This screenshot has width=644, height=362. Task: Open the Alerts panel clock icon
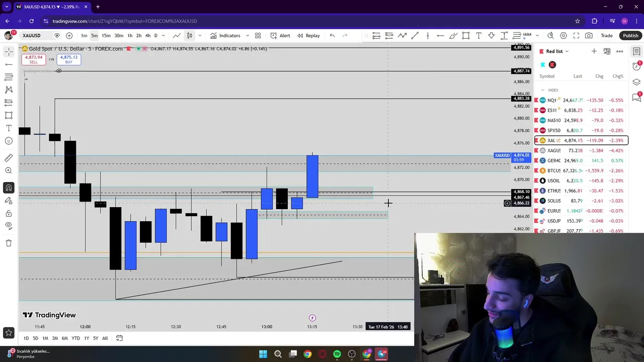[x=636, y=66]
